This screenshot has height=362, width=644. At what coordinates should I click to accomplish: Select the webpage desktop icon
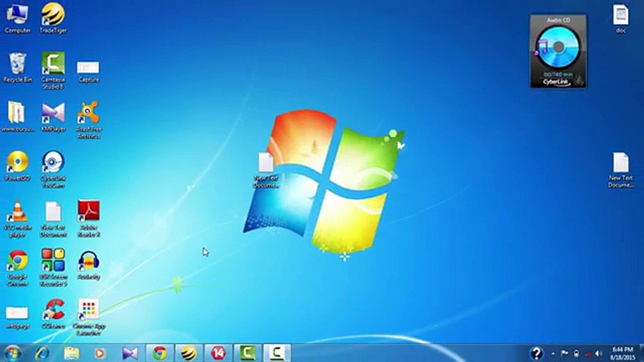18,317
